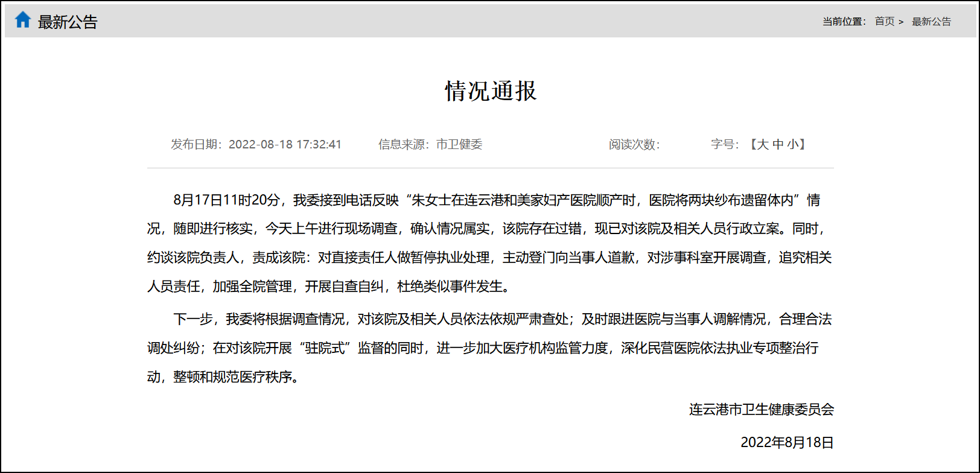Click the line starting 人员责任，加强全院管理

click(x=329, y=287)
